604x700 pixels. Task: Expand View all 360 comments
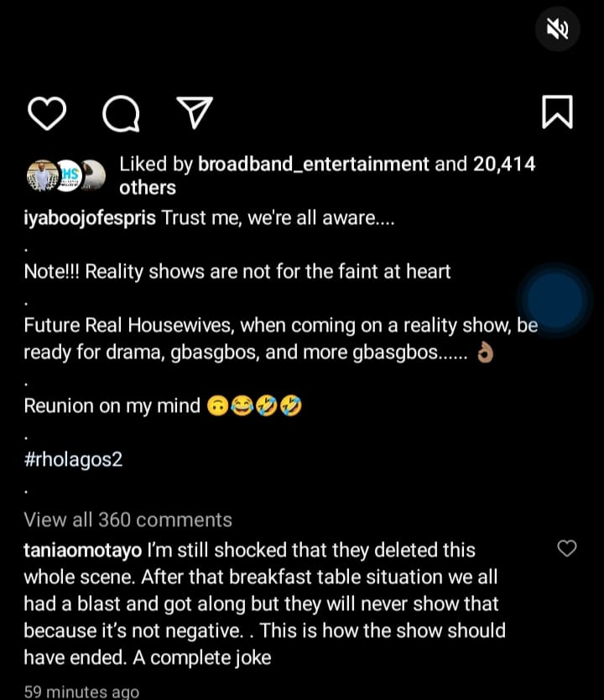pos(128,520)
